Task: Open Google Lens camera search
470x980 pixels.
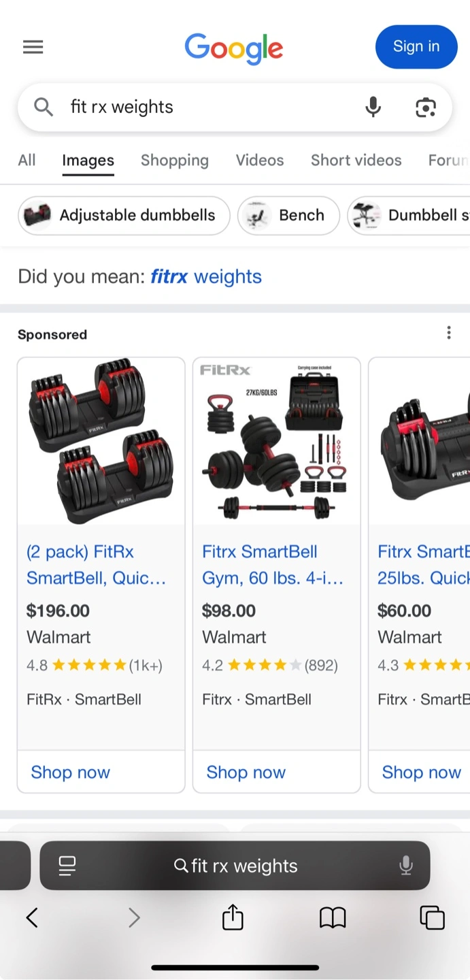Action: pyautogui.click(x=426, y=107)
